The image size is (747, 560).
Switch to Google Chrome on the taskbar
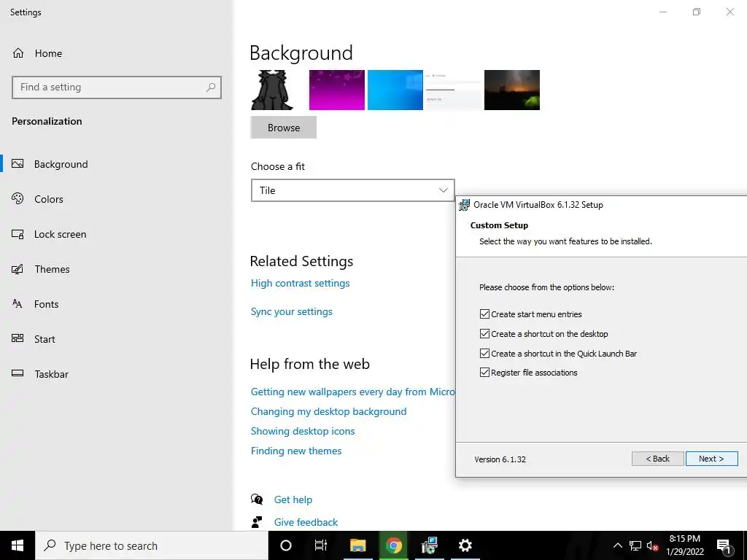coord(393,545)
